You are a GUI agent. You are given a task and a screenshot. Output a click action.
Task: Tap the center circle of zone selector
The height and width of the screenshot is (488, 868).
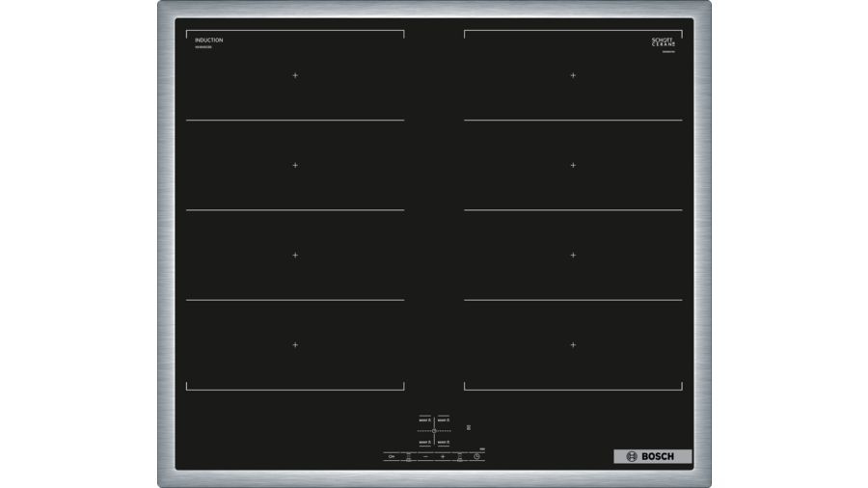(x=434, y=431)
